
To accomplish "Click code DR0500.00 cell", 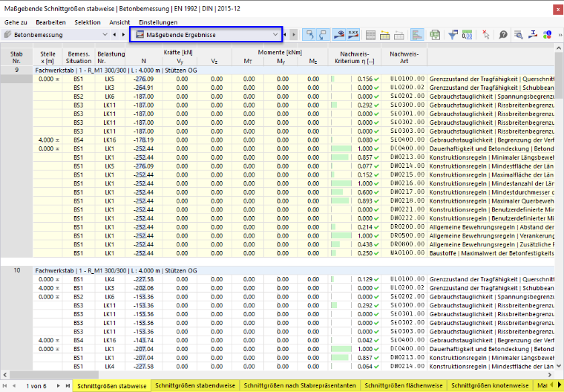I will click(407, 236).
